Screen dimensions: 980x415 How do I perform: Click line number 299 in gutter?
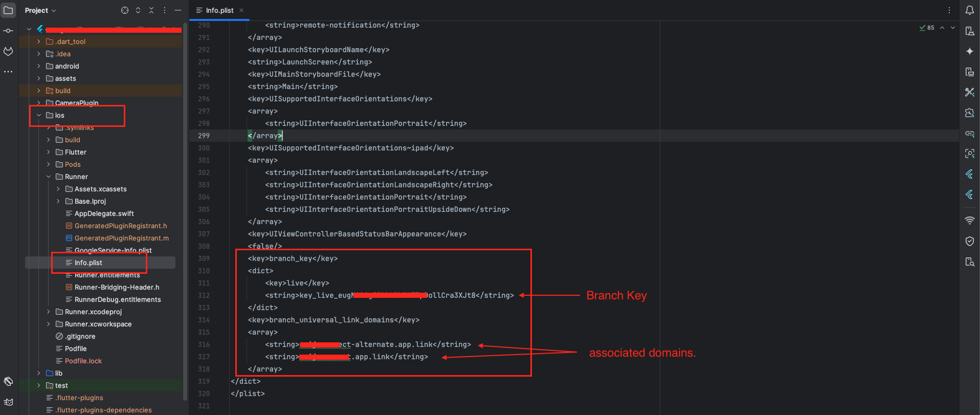click(x=204, y=136)
